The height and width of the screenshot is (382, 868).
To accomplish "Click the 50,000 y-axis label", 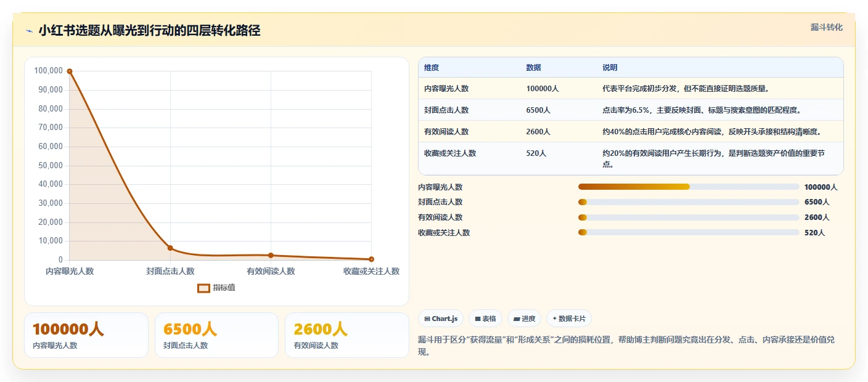I will (51, 165).
